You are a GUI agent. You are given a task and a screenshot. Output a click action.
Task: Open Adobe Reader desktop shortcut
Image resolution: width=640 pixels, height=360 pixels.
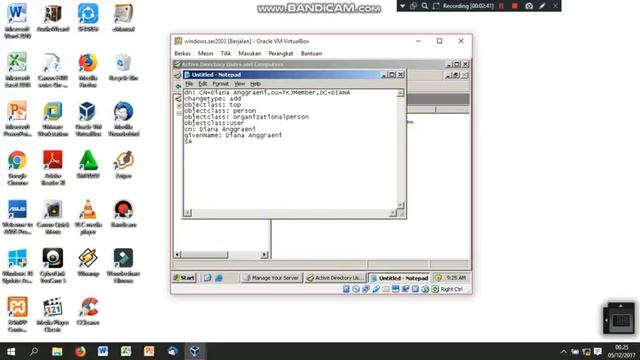pyautogui.click(x=53, y=167)
